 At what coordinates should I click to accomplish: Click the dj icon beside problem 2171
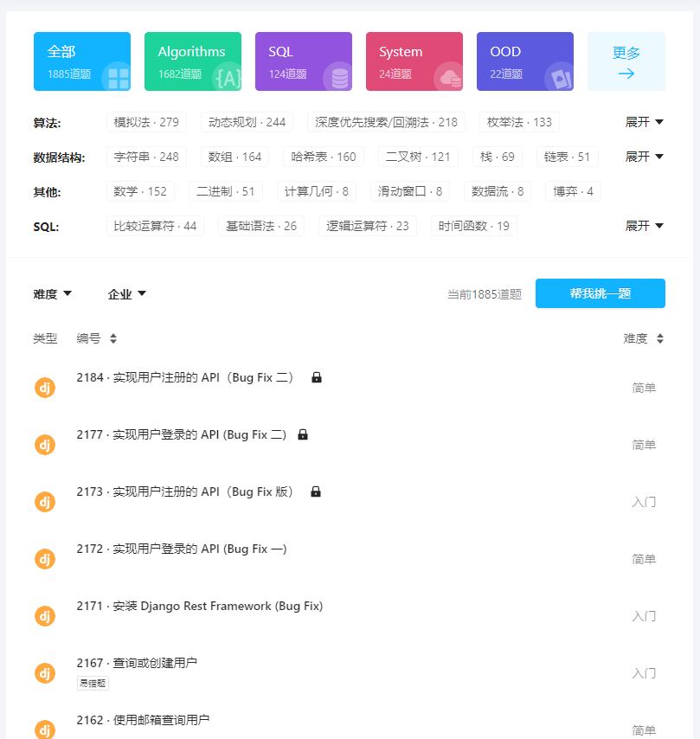[x=45, y=615]
